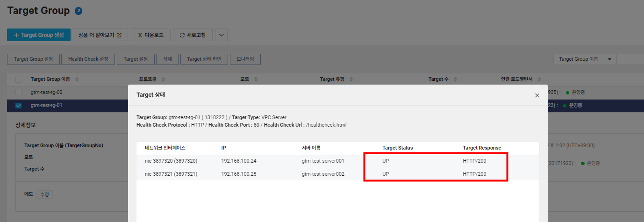
Task: Sort by 프로토콜 column
Action: [163, 79]
